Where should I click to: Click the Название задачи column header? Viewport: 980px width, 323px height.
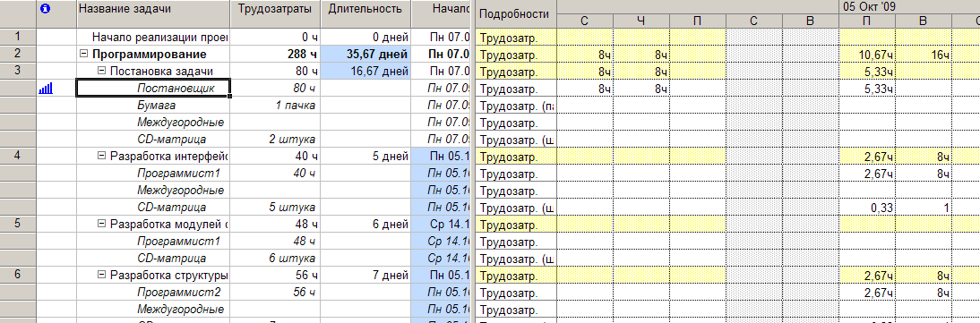point(153,13)
